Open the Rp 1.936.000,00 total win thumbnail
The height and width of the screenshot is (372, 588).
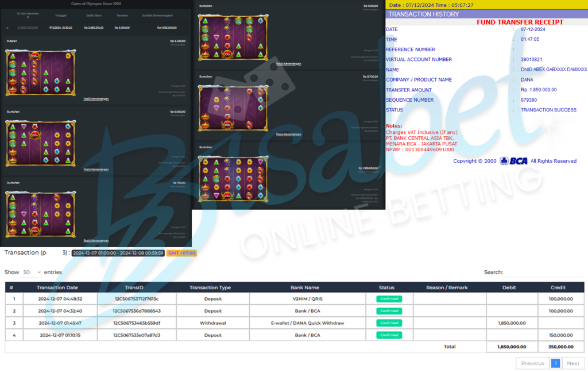(x=233, y=179)
